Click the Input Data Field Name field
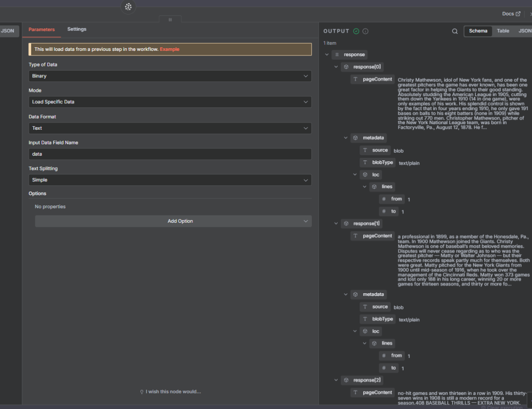The height and width of the screenshot is (409, 532). tap(170, 154)
